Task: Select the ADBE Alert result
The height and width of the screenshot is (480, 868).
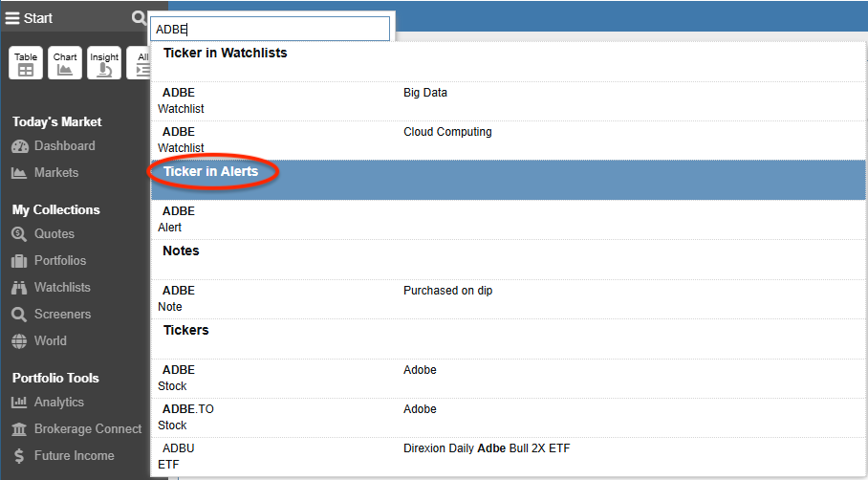Action: coord(508,220)
